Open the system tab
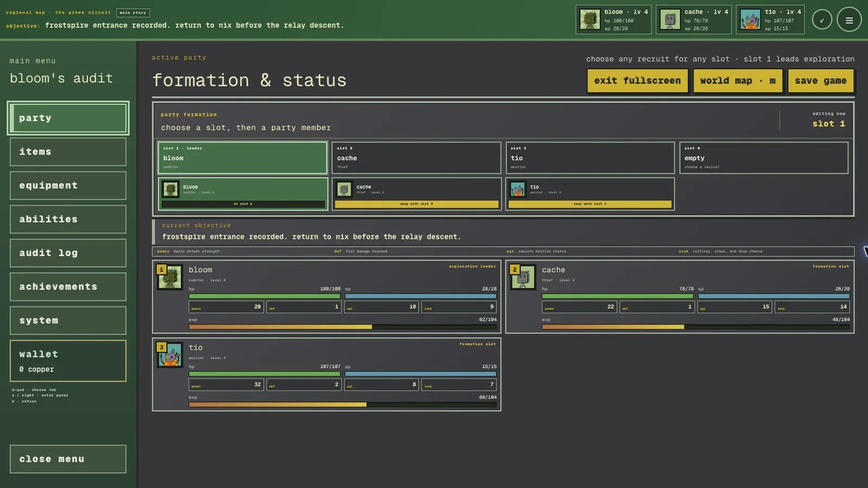The image size is (868, 488). point(68,320)
